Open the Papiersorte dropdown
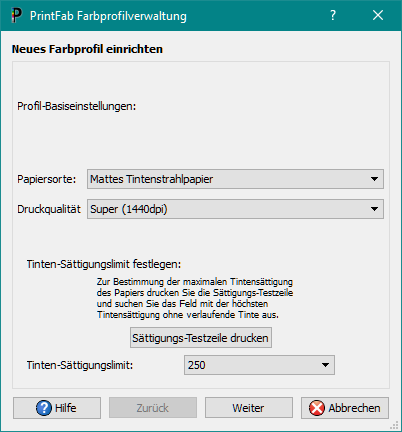Image resolution: width=402 pixels, height=432 pixels. point(235,179)
